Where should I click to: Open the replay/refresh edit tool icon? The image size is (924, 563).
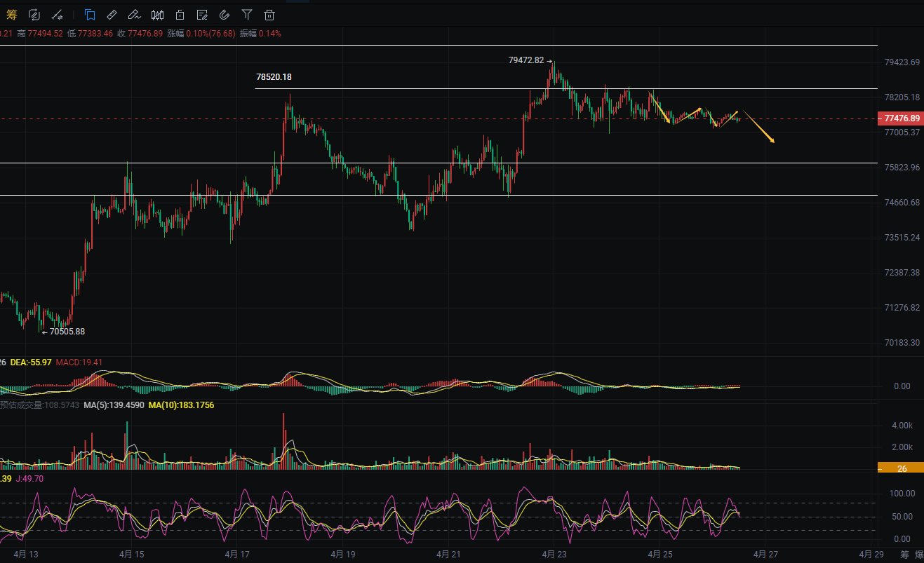34,14
